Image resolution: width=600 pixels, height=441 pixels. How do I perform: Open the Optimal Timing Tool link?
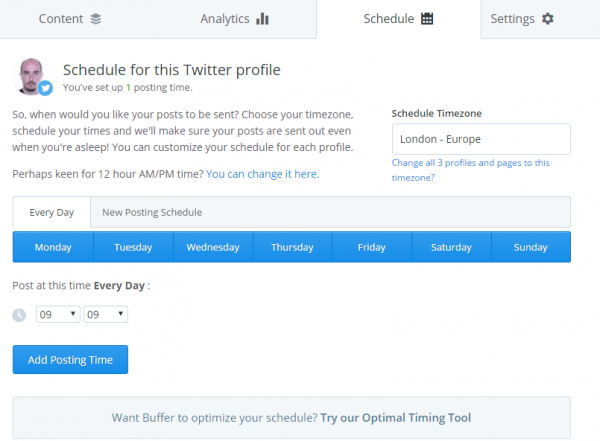point(396,417)
